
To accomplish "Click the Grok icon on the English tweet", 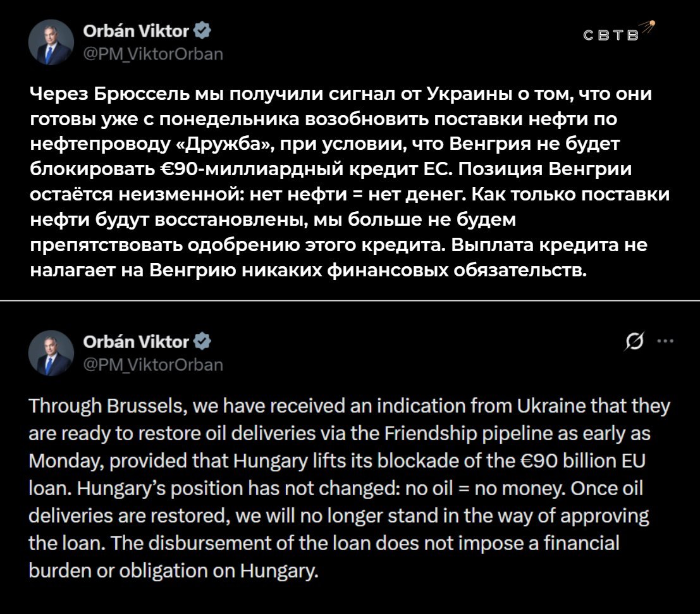I will (633, 342).
